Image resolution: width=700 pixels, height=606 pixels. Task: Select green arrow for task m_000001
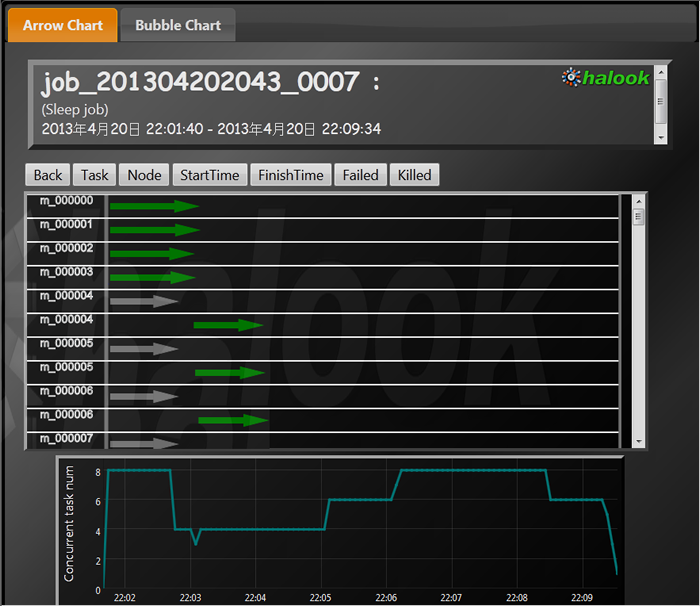[154, 230]
